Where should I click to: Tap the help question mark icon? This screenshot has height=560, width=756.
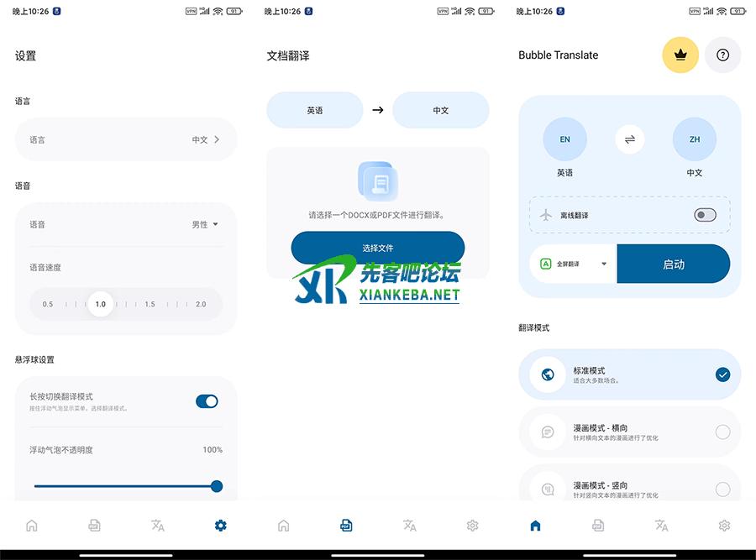(x=722, y=55)
